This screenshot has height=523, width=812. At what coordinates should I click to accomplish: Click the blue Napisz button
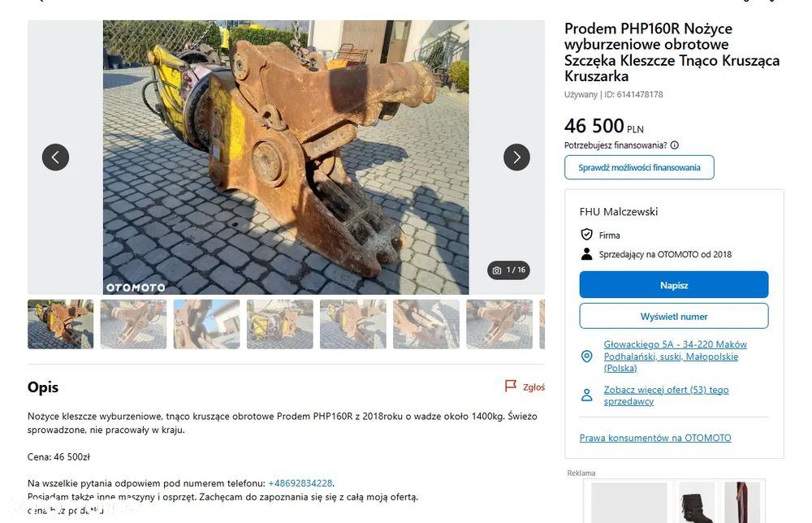674,285
